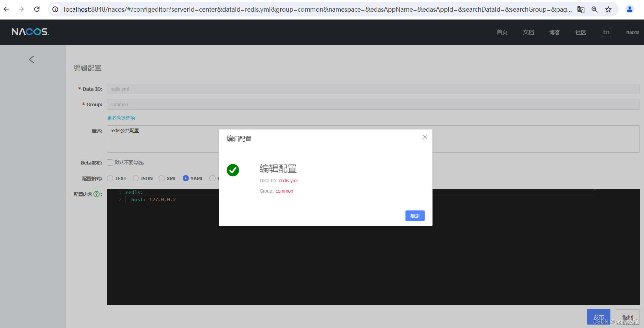Image resolution: width=644 pixels, height=328 pixels.
Task: Click red redis.yml text in dialog
Action: coord(288,181)
